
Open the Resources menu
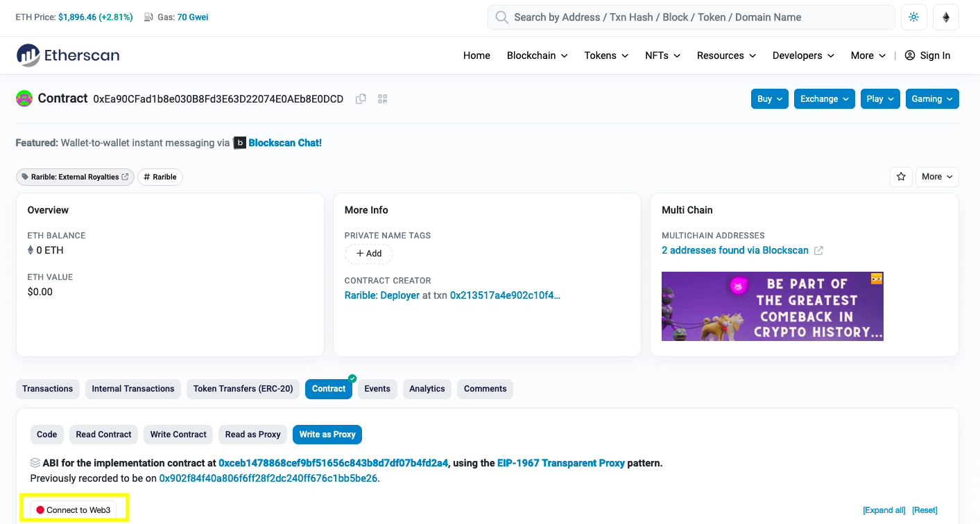coord(727,55)
